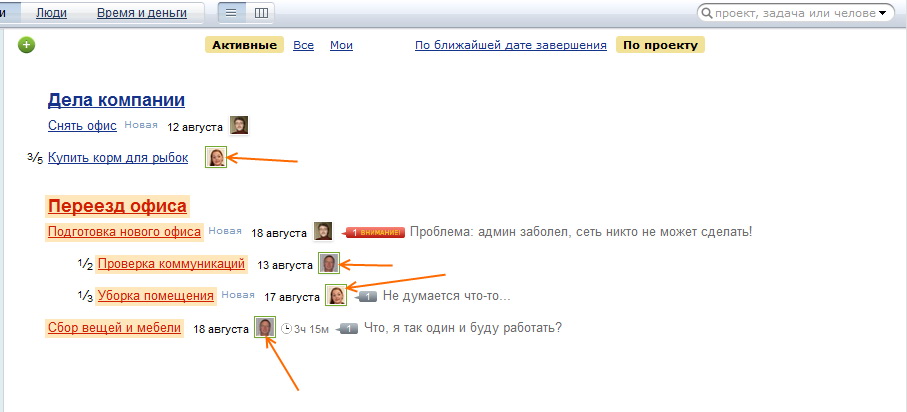Open comment badge on Уборка помещения
Image resolution: width=907 pixels, height=412 pixels.
pos(365,296)
